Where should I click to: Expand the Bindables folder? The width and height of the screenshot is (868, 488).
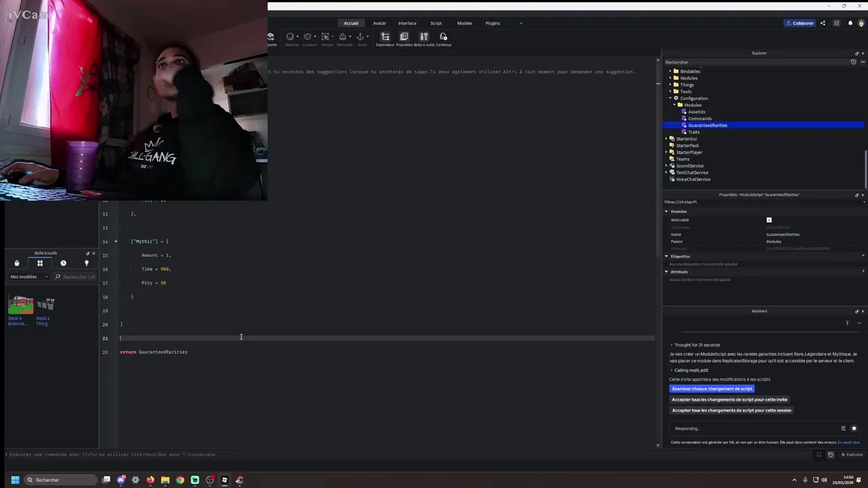pos(670,71)
